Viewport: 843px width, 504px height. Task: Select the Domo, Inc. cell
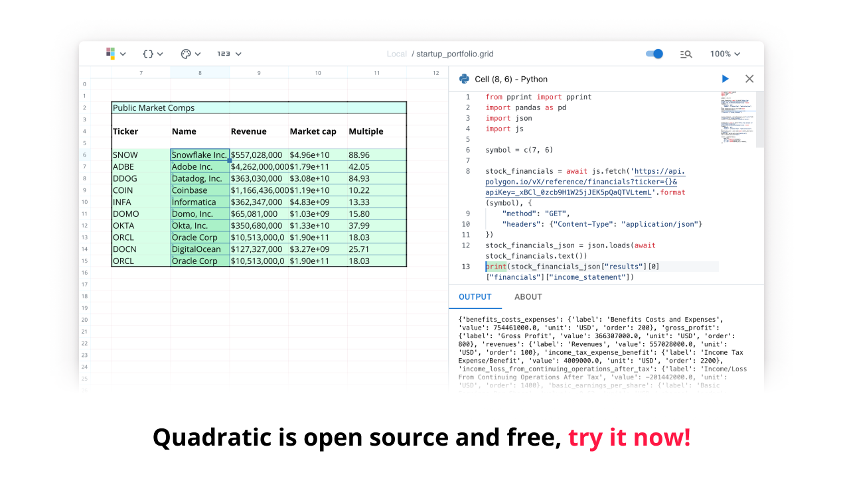tap(200, 214)
